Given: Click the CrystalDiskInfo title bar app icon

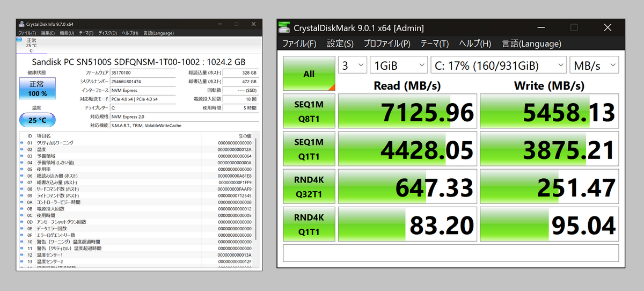Looking at the screenshot, I should point(21,24).
